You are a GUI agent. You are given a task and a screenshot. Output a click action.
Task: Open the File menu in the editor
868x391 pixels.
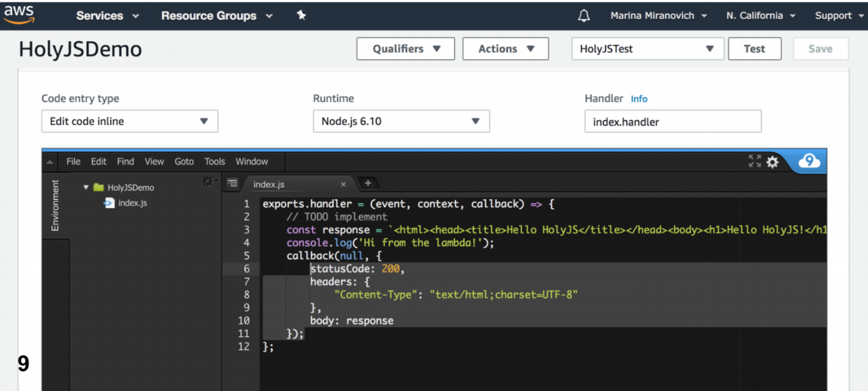click(x=73, y=161)
